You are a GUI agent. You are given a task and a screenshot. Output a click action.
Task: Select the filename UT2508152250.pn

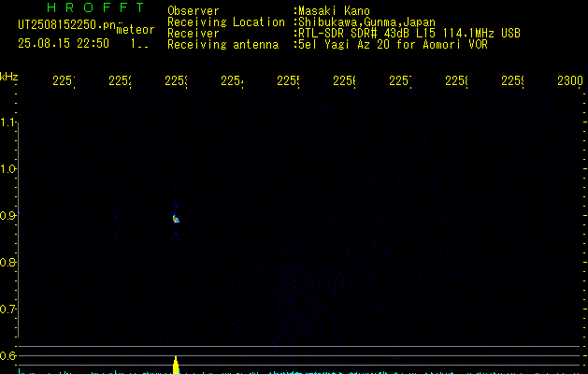(x=67, y=25)
